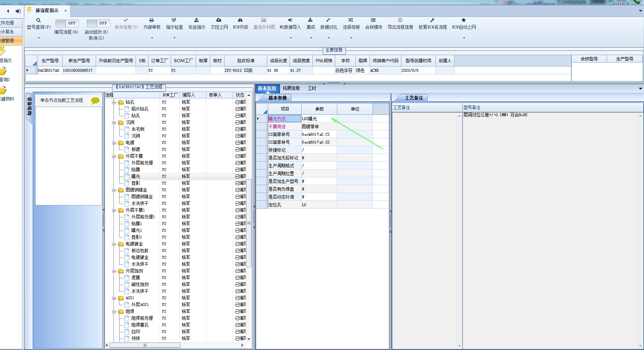
Task: Click the 选择母板 shuffle icon
Action: tap(351, 20)
